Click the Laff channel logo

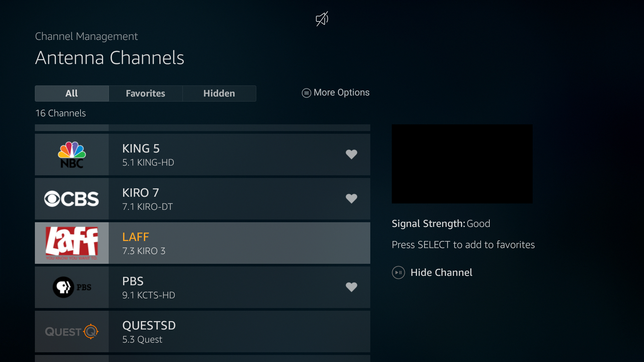72,243
